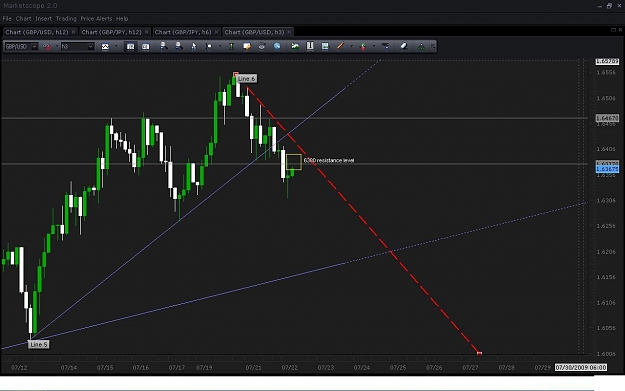The width and height of the screenshot is (625, 391).
Task: Click the green triangle icon
Action: coord(421,47)
